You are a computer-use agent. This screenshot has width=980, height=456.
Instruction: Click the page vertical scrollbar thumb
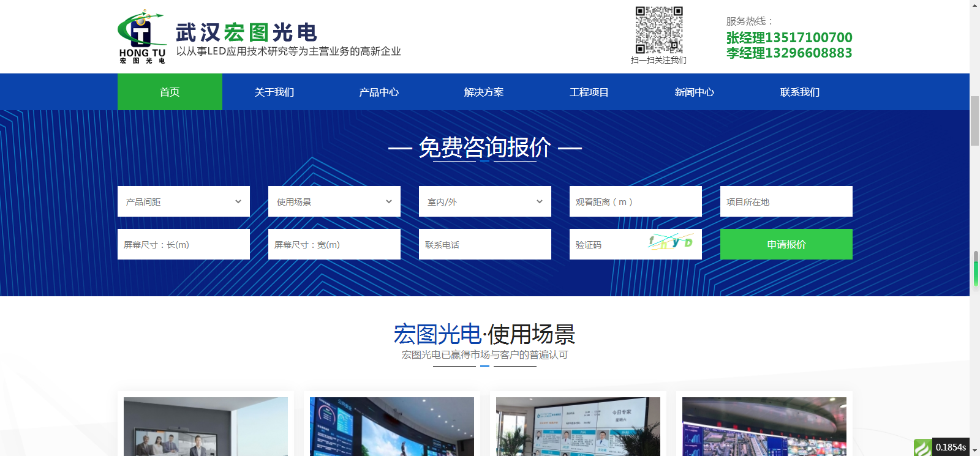[974, 121]
